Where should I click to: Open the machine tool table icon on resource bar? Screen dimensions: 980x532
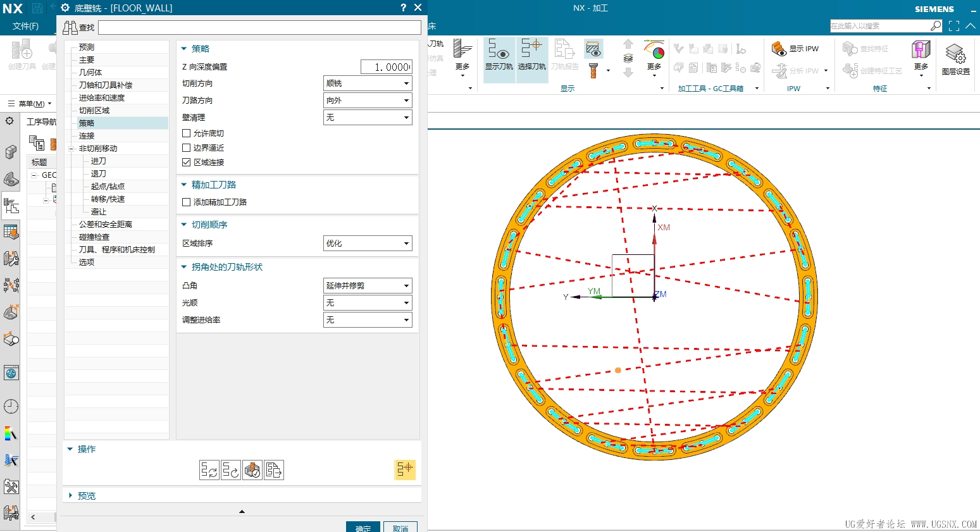[x=11, y=232]
